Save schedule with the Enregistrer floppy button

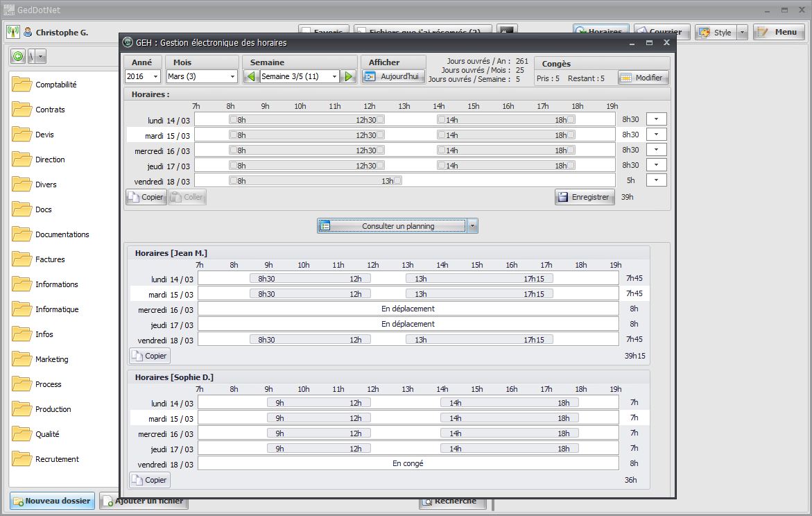(585, 197)
